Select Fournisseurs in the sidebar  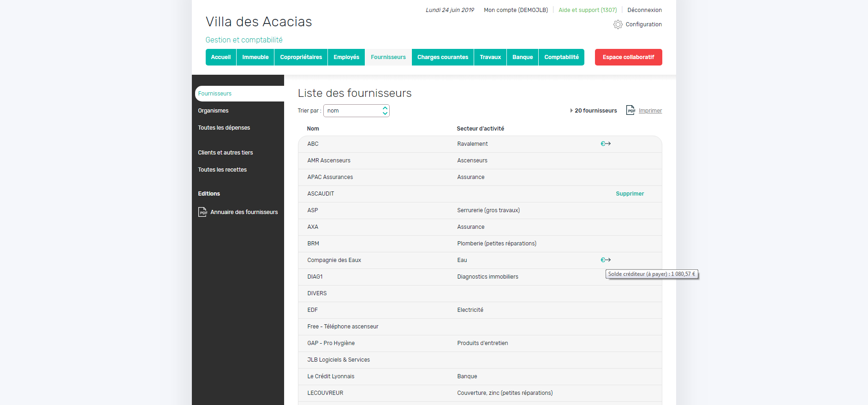[x=239, y=94]
